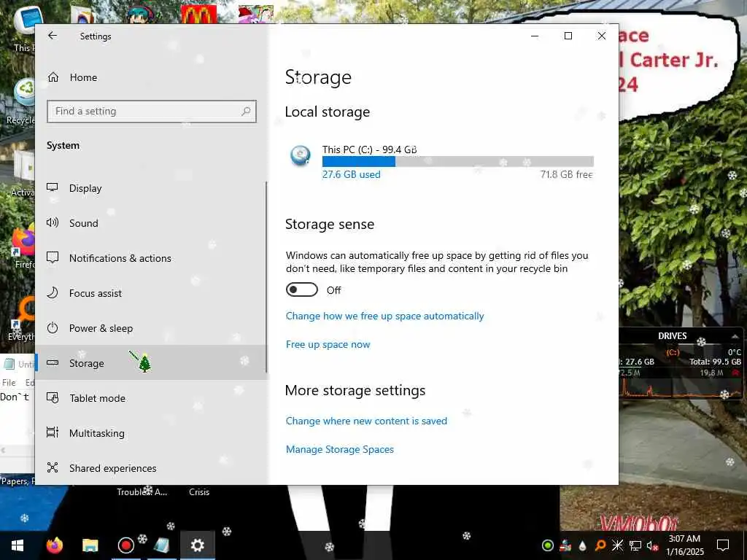Screen dimensions: 747x560
Task: Open Change how we free up space automatically
Action: [x=384, y=316]
